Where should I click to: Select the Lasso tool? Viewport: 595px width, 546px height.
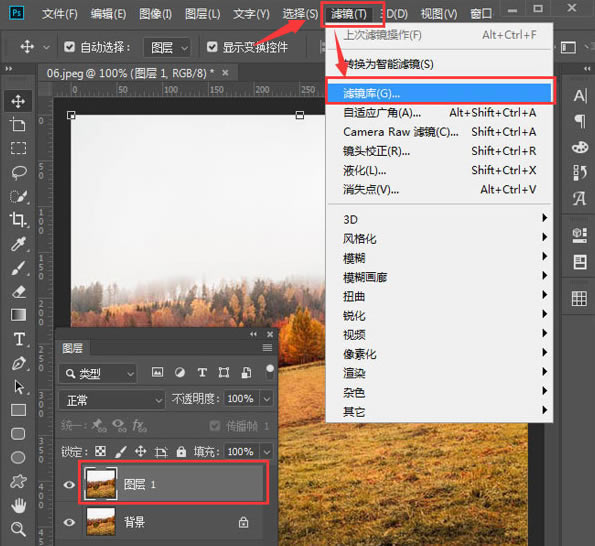18,172
